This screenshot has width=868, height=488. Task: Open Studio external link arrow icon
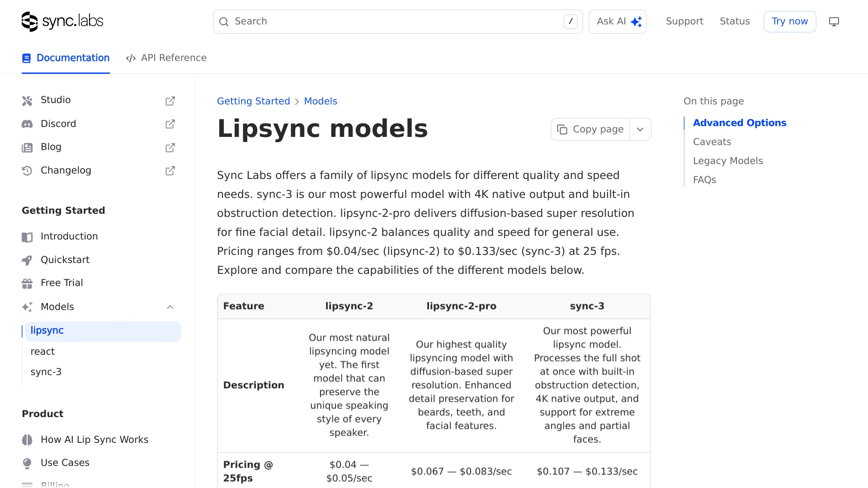(x=170, y=101)
